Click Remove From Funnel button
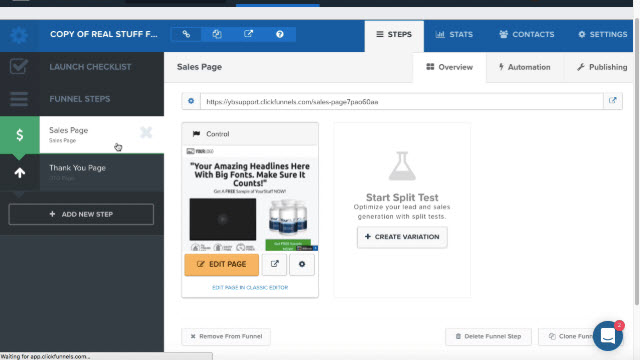Screen dimensions: 640x361 coord(226,336)
